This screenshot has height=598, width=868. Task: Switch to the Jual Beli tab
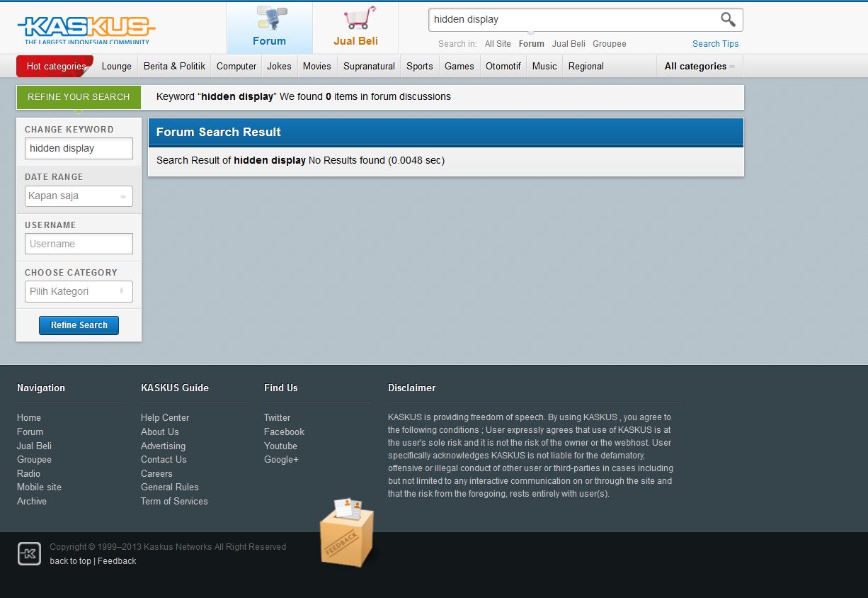(355, 28)
